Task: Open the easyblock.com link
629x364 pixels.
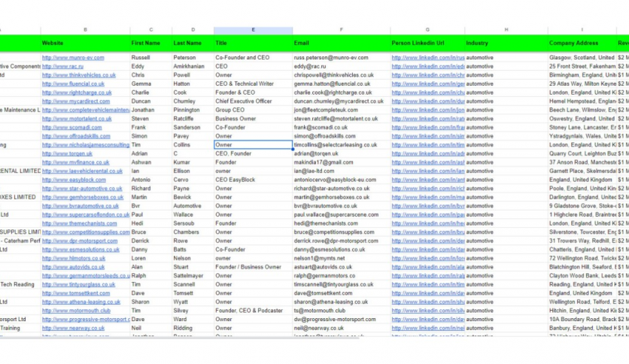Action: [x=74, y=180]
